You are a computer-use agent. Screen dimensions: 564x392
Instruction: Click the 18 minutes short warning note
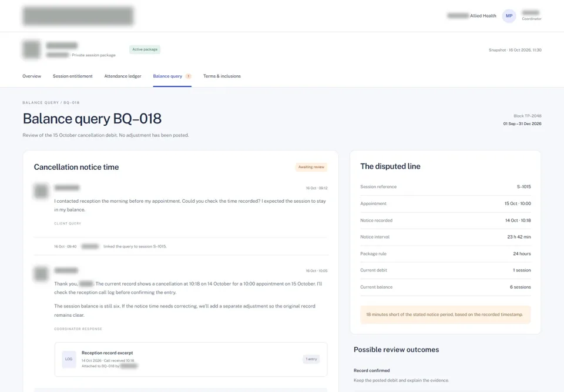point(445,314)
